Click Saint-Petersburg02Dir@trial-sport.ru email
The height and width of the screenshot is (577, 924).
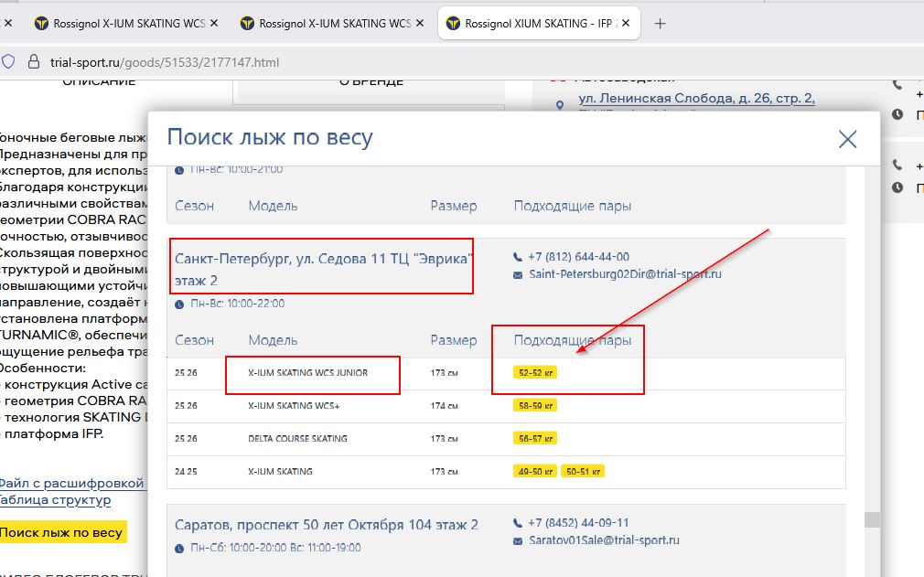pyautogui.click(x=625, y=273)
